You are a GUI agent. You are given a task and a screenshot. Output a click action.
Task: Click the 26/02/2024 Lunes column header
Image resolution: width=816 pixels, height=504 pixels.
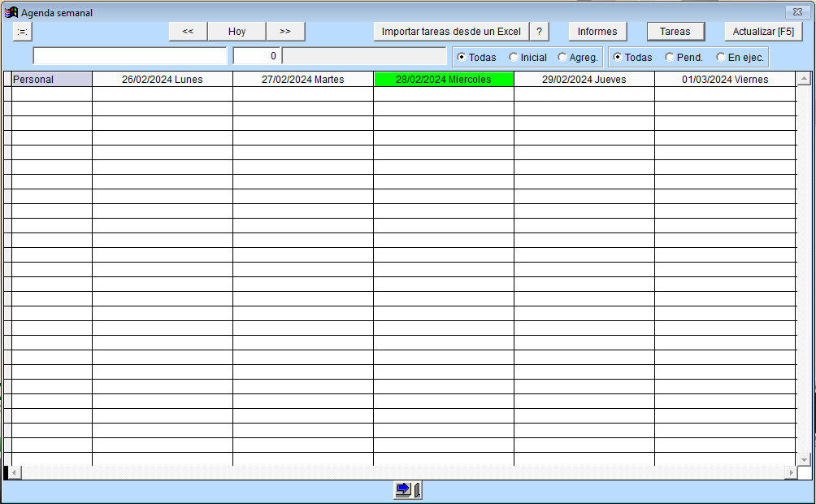[x=163, y=79]
